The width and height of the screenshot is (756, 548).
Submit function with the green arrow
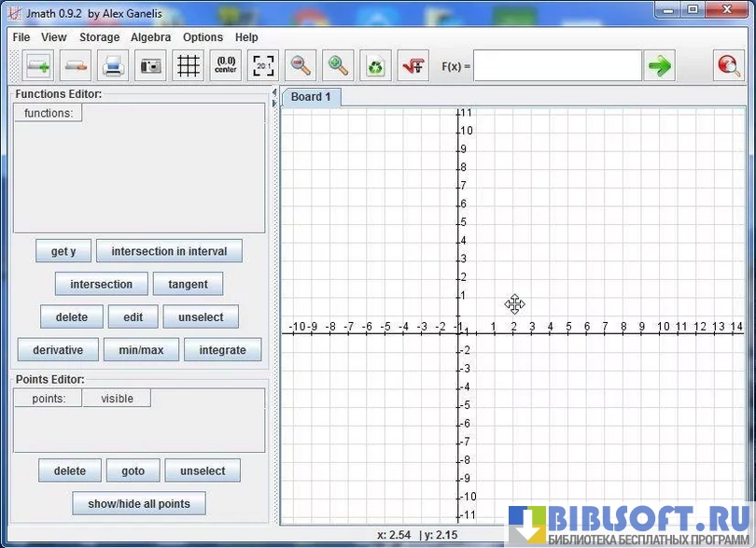[x=660, y=66]
